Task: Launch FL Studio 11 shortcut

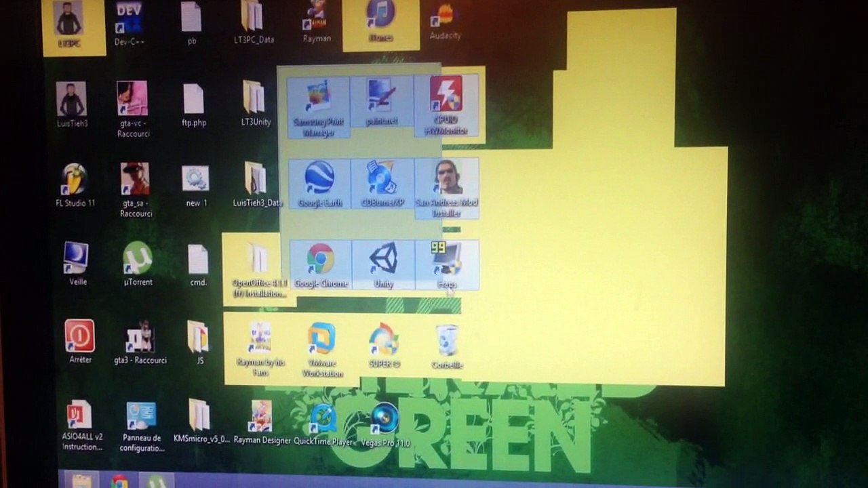Action: point(75,185)
